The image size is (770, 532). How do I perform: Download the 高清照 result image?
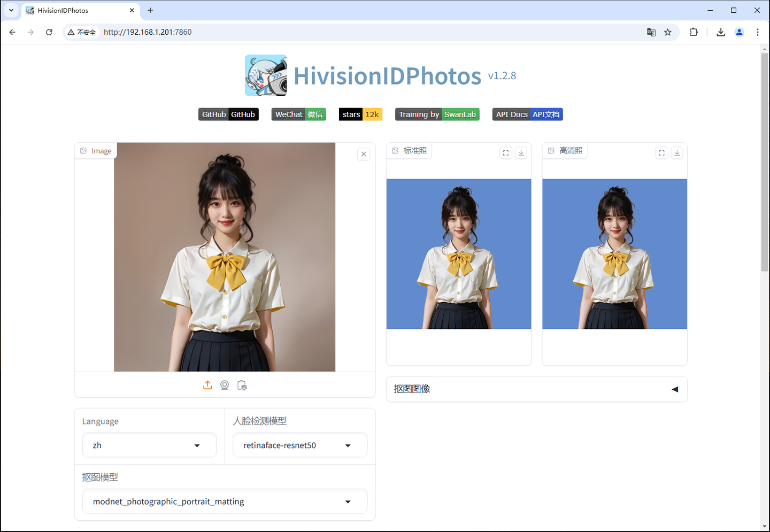pyautogui.click(x=677, y=152)
